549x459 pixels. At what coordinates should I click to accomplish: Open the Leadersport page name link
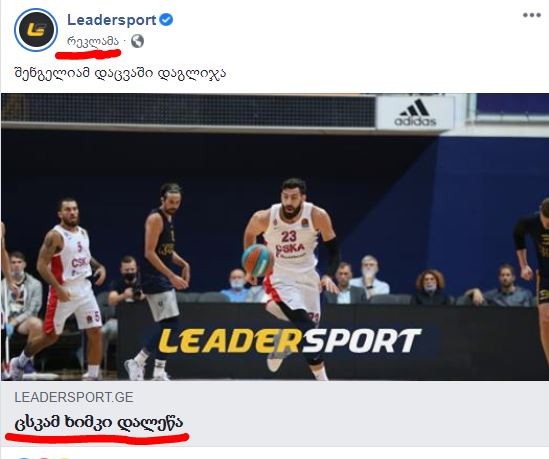(x=112, y=20)
